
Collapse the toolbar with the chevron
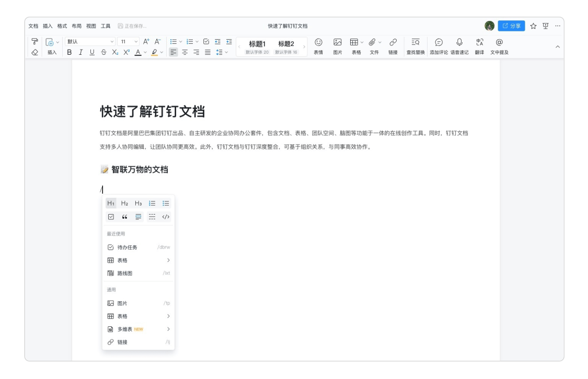click(x=558, y=47)
